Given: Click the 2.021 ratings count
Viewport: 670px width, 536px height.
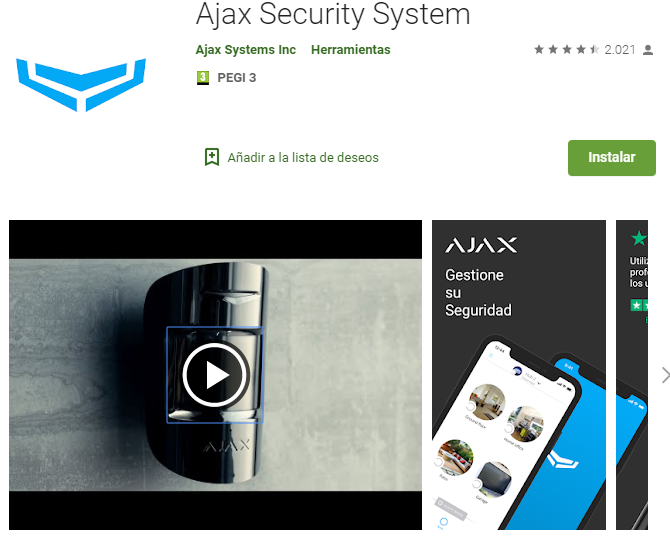Looking at the screenshot, I should [x=620, y=50].
